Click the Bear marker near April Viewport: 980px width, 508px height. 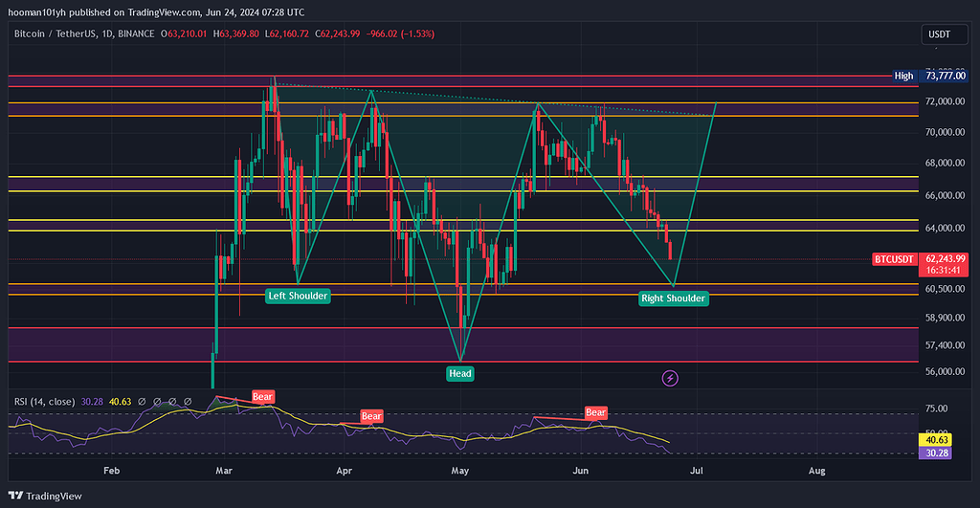[x=371, y=416]
